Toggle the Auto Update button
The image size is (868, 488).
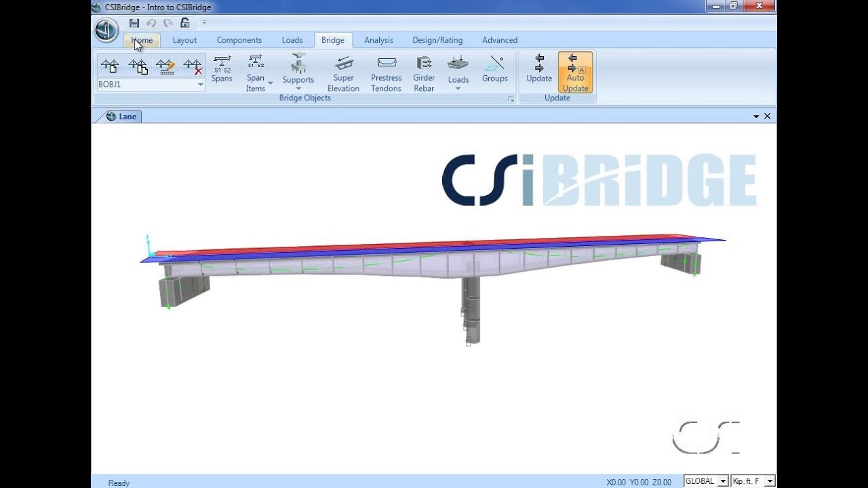[576, 73]
